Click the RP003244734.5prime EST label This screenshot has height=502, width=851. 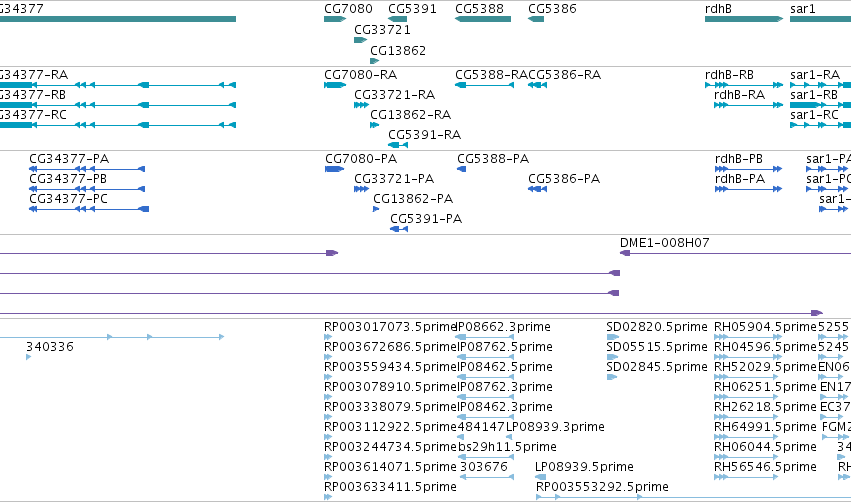point(390,447)
